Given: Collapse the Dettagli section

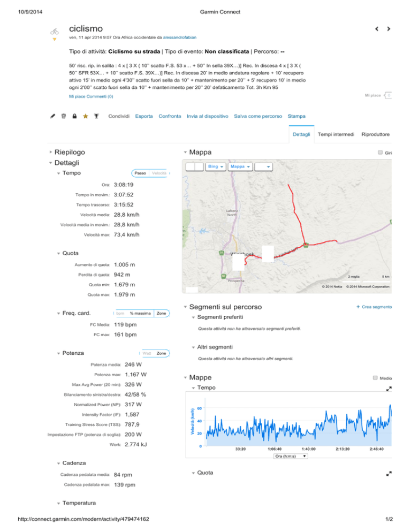Looking at the screenshot, I should [x=67, y=163].
